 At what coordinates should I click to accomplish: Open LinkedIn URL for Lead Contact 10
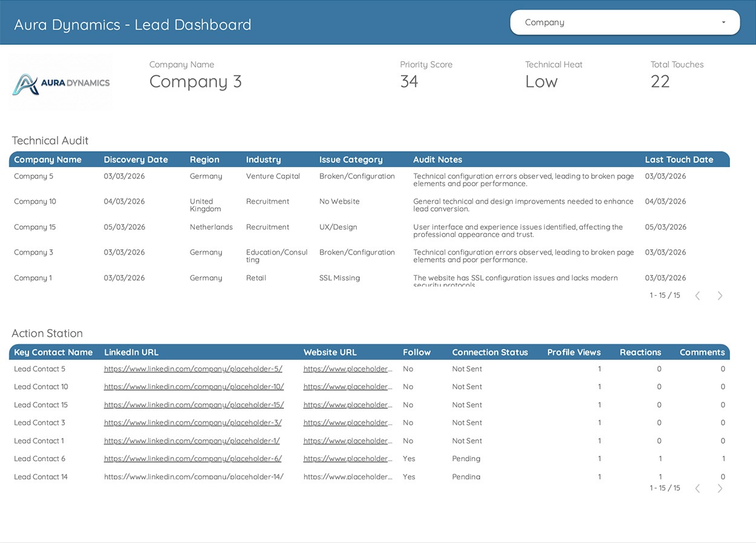(194, 387)
